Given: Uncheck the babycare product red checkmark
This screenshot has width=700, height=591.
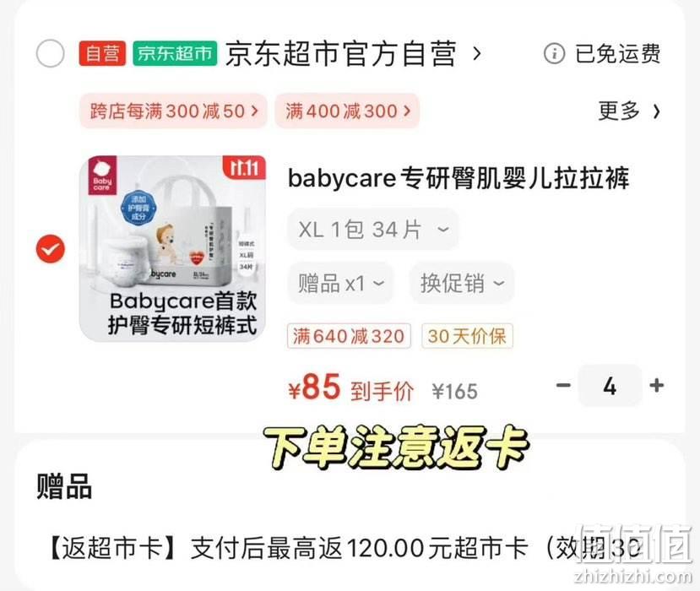Looking at the screenshot, I should tap(51, 248).
